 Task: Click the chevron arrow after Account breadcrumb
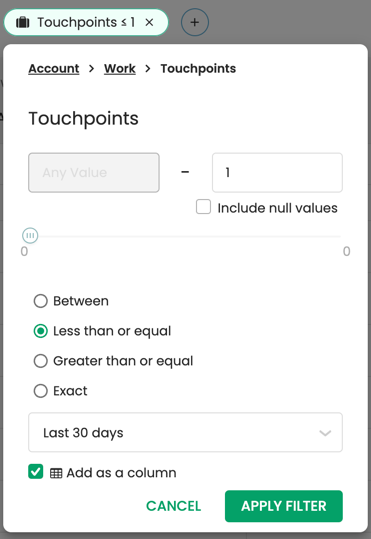(x=91, y=68)
